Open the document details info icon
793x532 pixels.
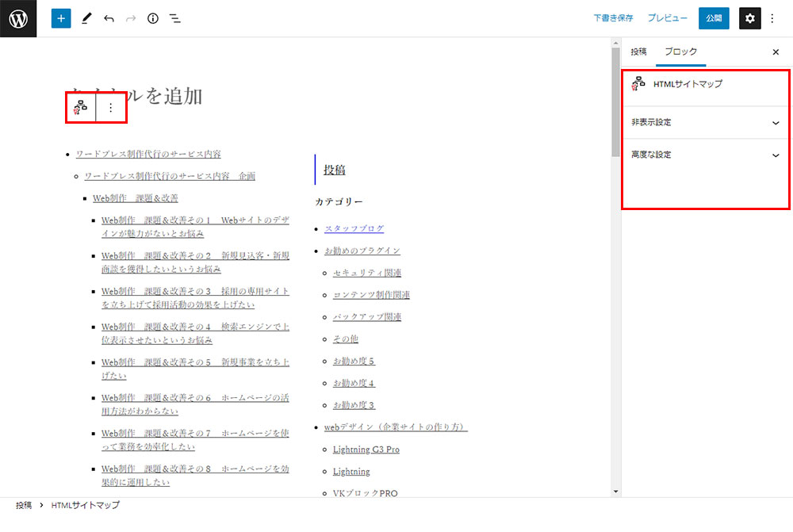(153, 18)
